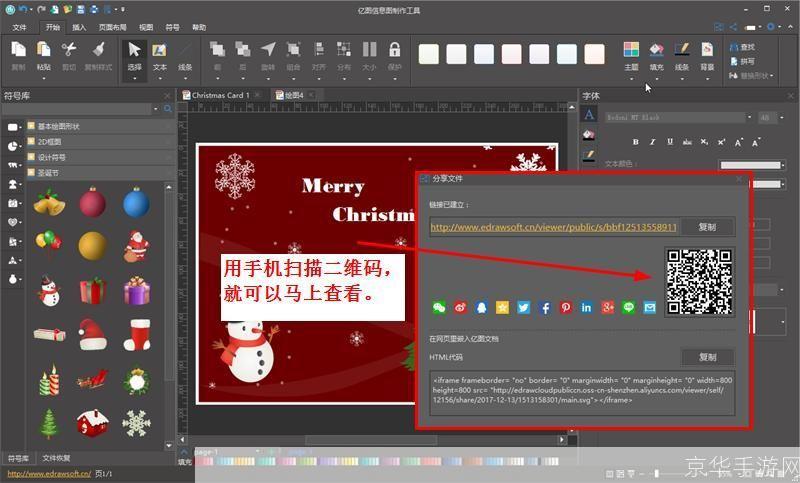The width and height of the screenshot is (800, 483).
Task: Activate the Select pointer tool
Action: (134, 49)
